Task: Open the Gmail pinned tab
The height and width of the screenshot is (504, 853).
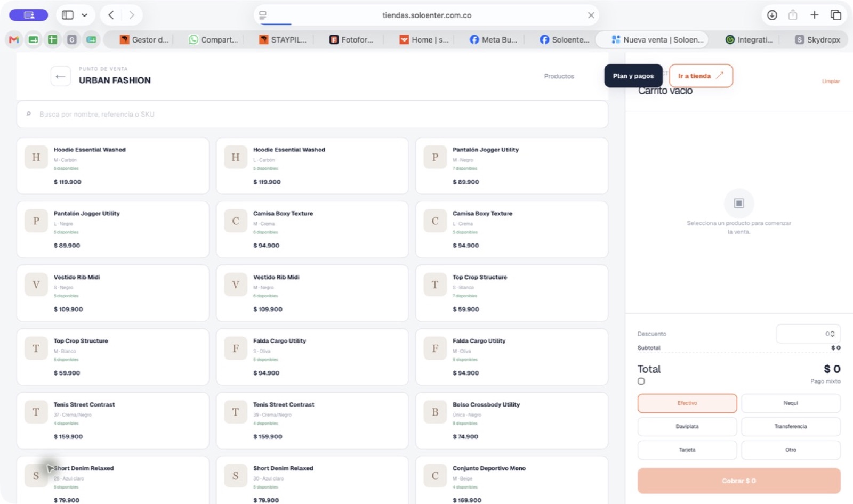Action: click(x=14, y=39)
